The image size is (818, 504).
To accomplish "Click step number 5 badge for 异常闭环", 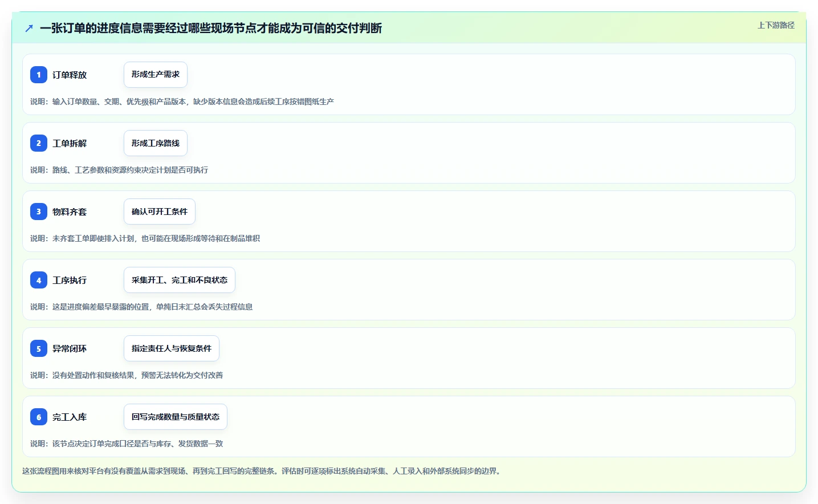I will pos(39,348).
